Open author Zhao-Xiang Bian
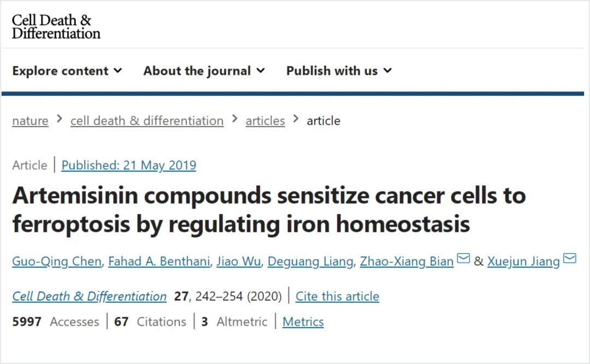This screenshot has width=590, height=364. [407, 261]
